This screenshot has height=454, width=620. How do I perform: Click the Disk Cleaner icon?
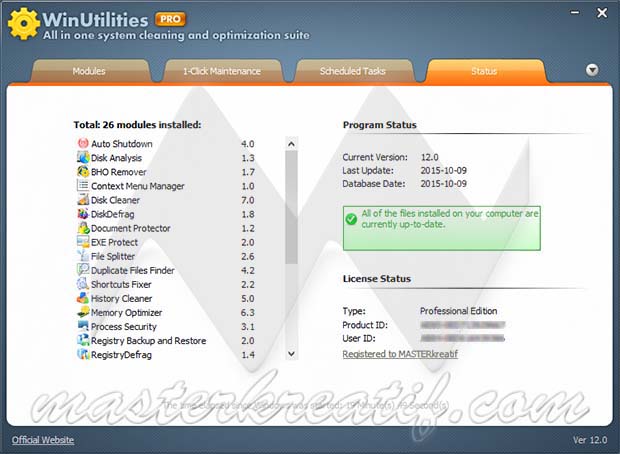[83, 200]
